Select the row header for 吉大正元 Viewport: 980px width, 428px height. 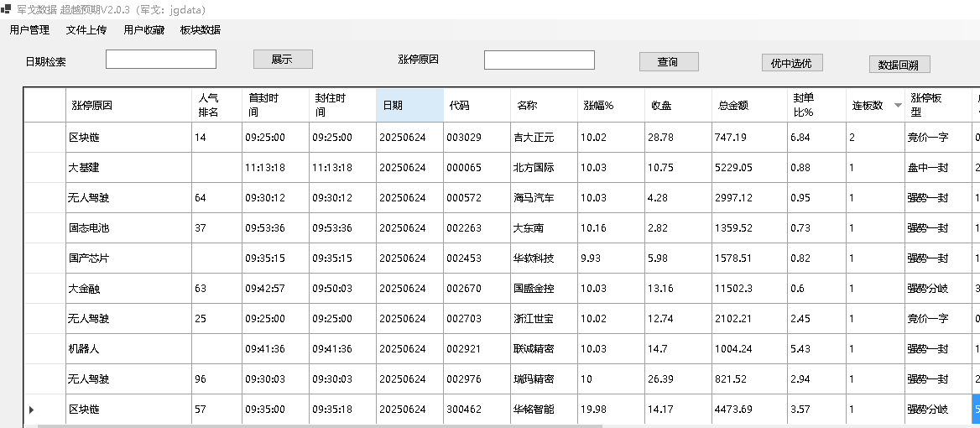click(45, 138)
